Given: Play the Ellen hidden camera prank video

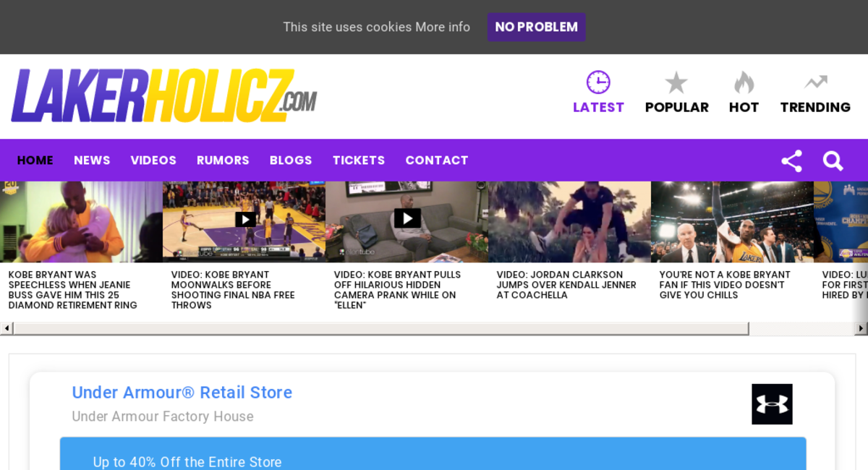Looking at the screenshot, I should [407, 218].
